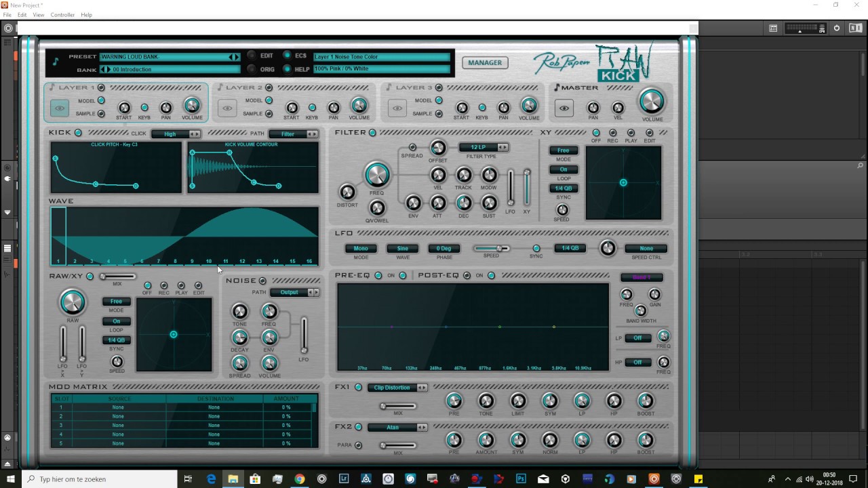Toggle the PARA switch in FX2

(359, 445)
